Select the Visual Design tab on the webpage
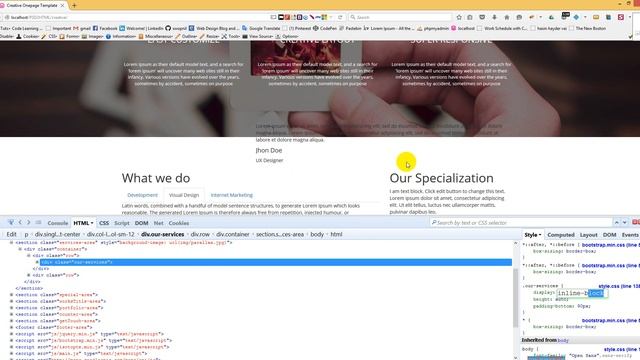The width and height of the screenshot is (640, 360). click(x=184, y=195)
